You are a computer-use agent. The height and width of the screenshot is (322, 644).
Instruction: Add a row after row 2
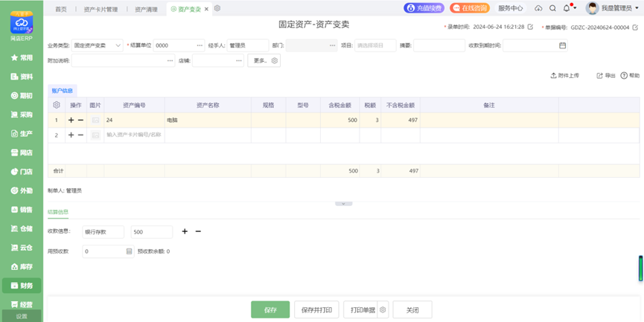(71, 135)
